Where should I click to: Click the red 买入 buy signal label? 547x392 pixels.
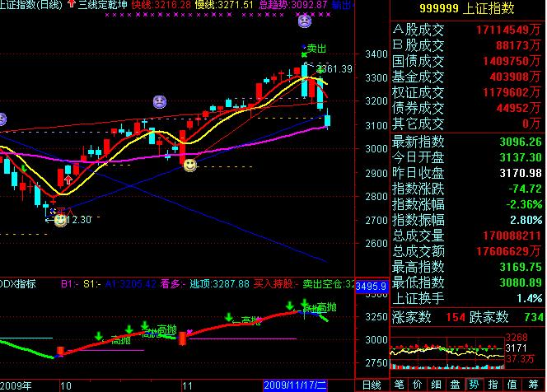click(66, 212)
